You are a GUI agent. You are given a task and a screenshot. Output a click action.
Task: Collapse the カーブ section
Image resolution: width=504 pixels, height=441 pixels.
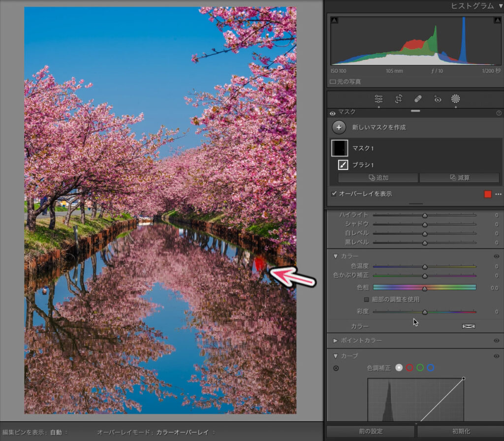(336, 356)
